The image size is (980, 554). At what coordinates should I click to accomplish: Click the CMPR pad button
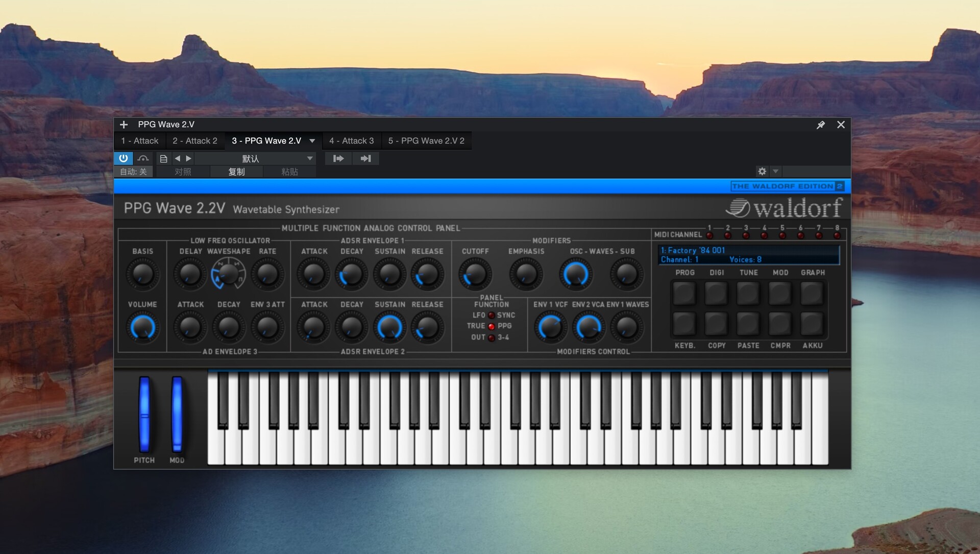click(x=780, y=324)
